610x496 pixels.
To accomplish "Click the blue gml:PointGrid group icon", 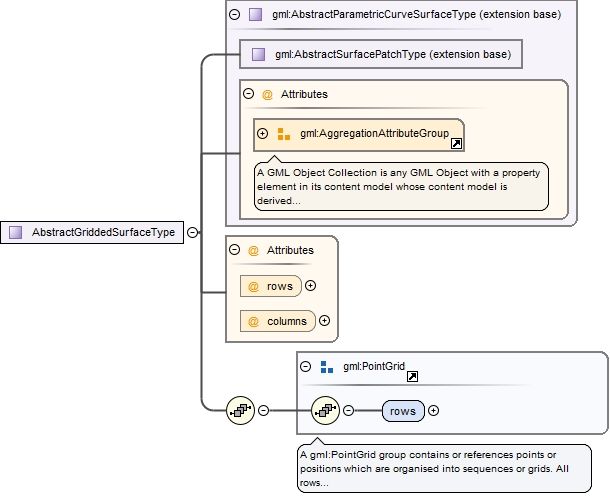I will coord(326,367).
